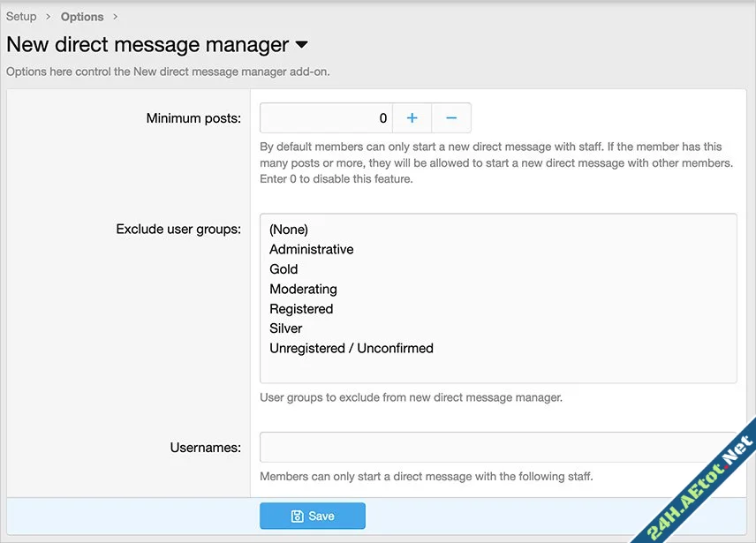This screenshot has height=543, width=756.
Task: Navigate to Setup via the breadcrumb
Action: (21, 16)
